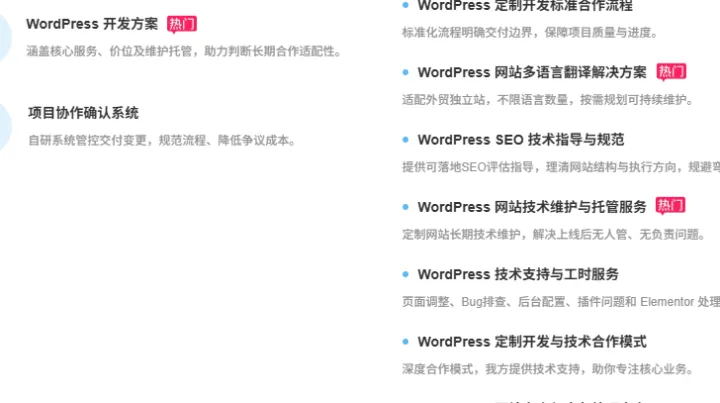
Task: Read the 涵盖核心服务、价位及维护托管 description
Action: [185, 51]
